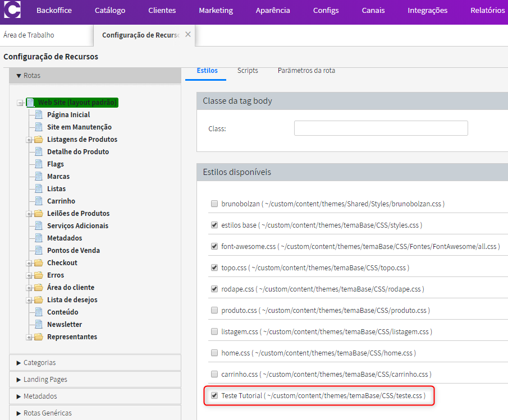This screenshot has width=508, height=420.
Task: Click the Web Site (layout padrão) page icon
Action: click(31, 103)
